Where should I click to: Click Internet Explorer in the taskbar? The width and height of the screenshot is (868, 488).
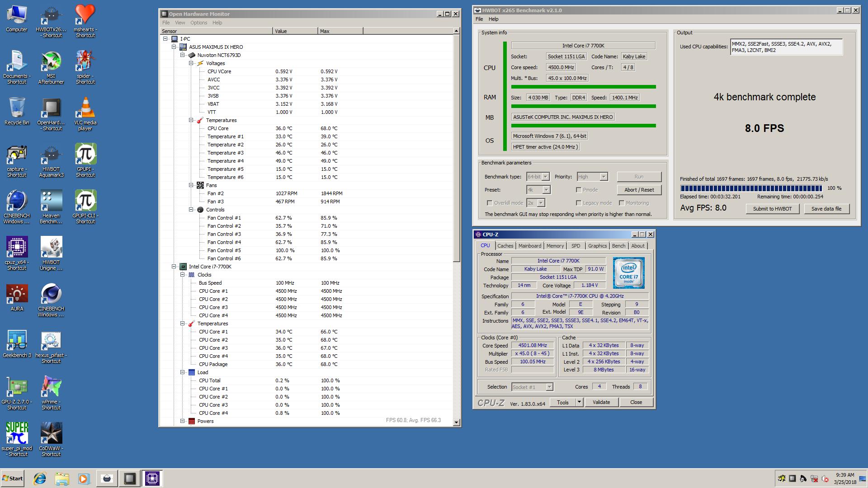(40, 479)
